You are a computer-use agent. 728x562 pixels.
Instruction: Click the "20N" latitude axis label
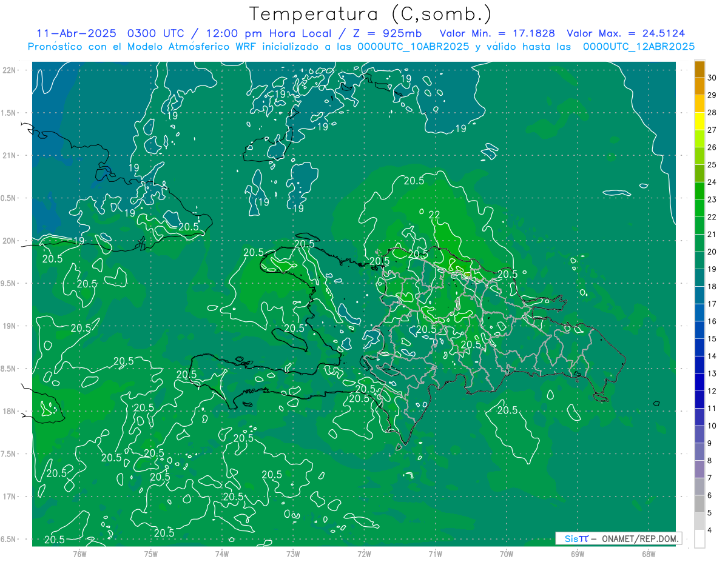coord(9,241)
